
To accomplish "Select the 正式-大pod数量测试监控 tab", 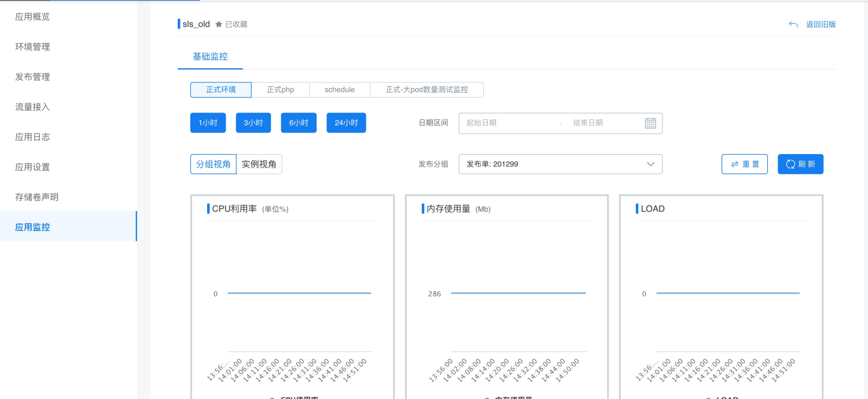I will (x=427, y=90).
